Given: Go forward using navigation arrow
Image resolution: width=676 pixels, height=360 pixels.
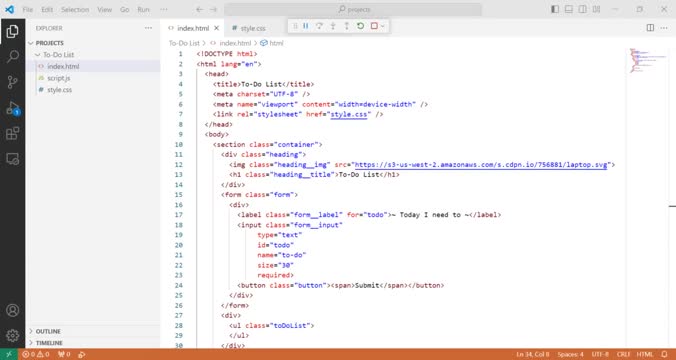Looking at the screenshot, I should (213, 9).
